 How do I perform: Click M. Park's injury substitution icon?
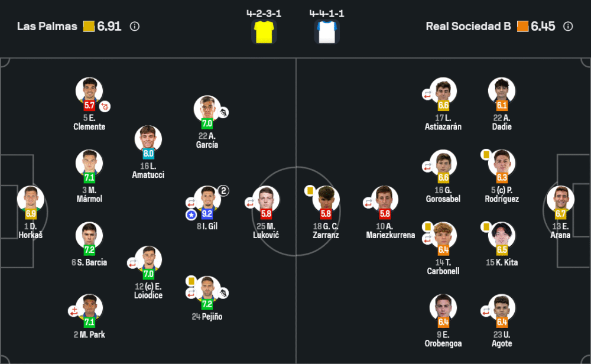click(x=73, y=311)
